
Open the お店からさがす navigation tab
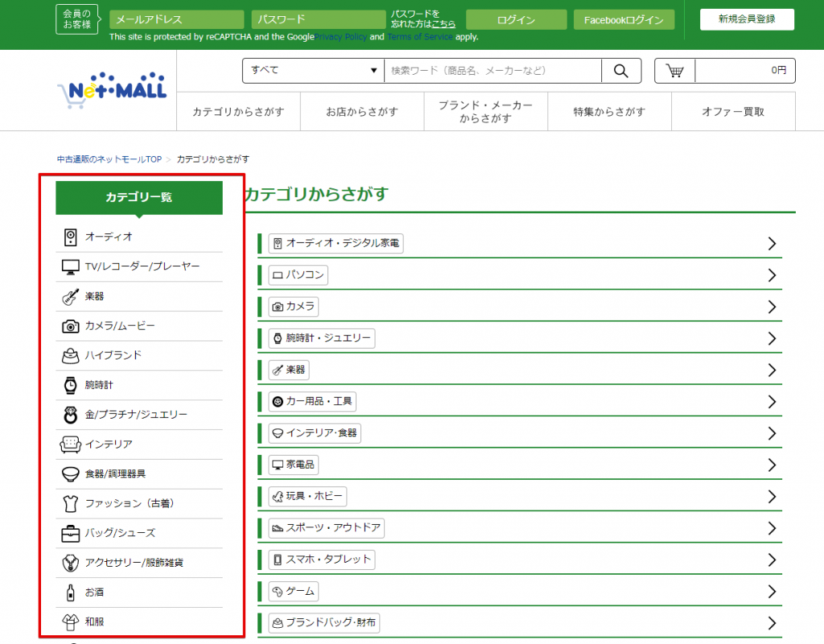click(362, 112)
